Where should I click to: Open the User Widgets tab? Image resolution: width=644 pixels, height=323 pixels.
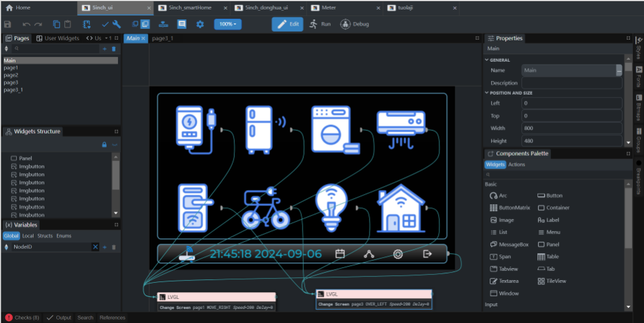(58, 38)
